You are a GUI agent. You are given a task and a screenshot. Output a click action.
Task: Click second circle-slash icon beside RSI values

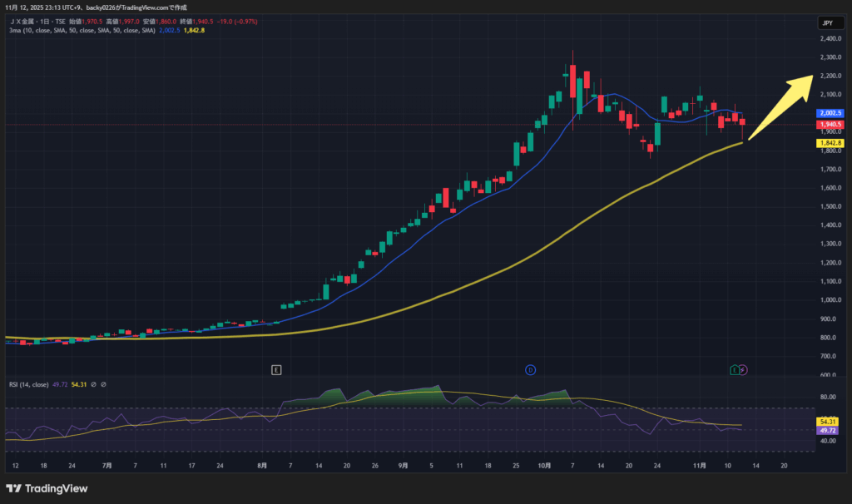[x=105, y=384]
